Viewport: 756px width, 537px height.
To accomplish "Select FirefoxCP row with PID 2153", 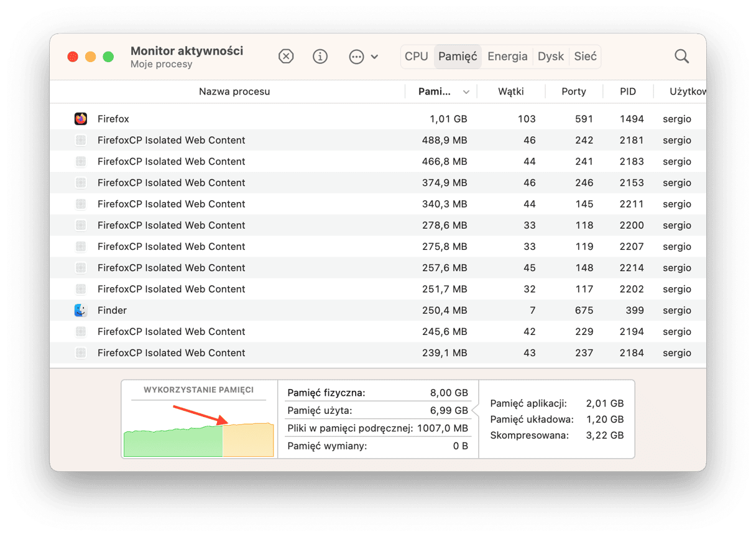I will (378, 183).
